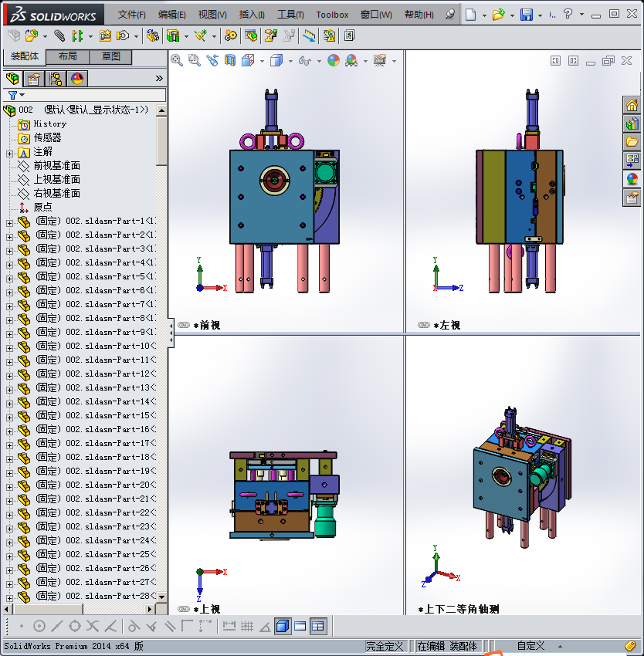This screenshot has height=656, width=644.
Task: Open the filter dropdown arrow in tree
Action: [22, 95]
